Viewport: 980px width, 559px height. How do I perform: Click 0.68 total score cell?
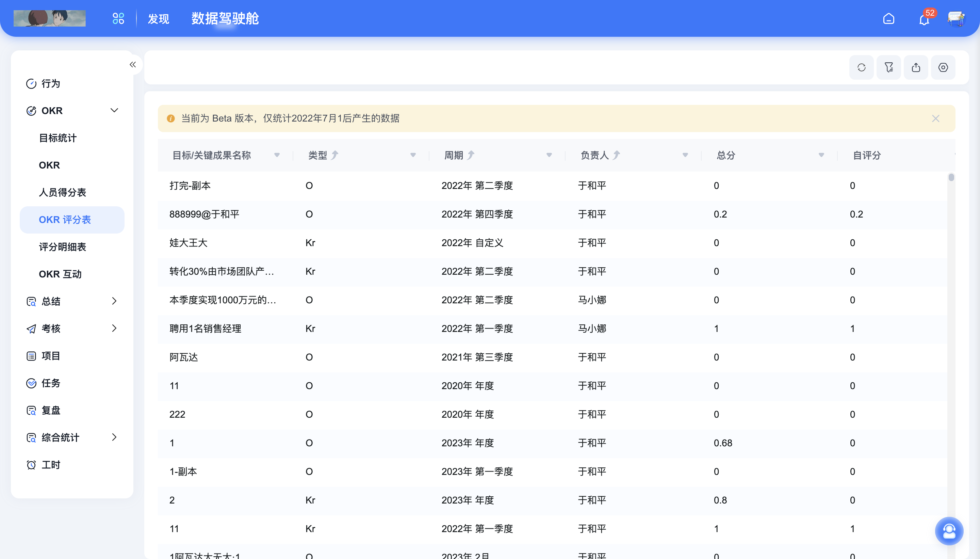click(x=723, y=443)
